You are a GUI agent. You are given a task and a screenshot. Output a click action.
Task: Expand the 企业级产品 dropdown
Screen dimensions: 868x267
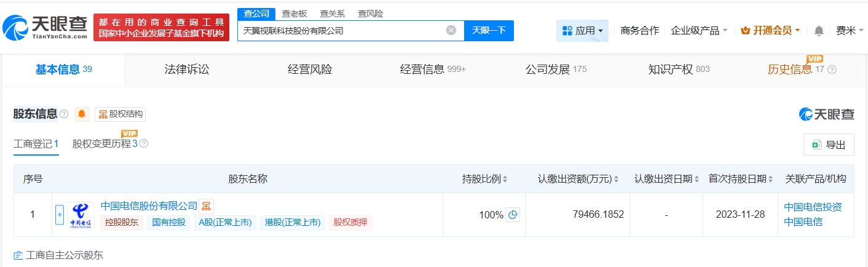(x=699, y=31)
